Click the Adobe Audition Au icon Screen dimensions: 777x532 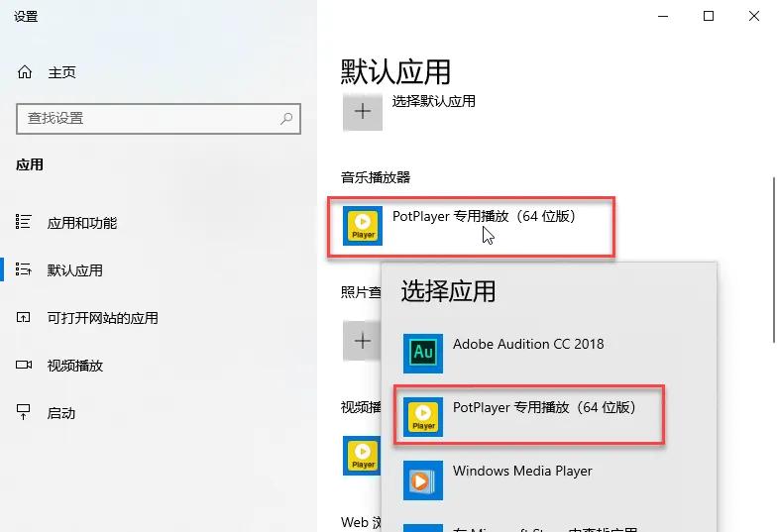pos(423,353)
